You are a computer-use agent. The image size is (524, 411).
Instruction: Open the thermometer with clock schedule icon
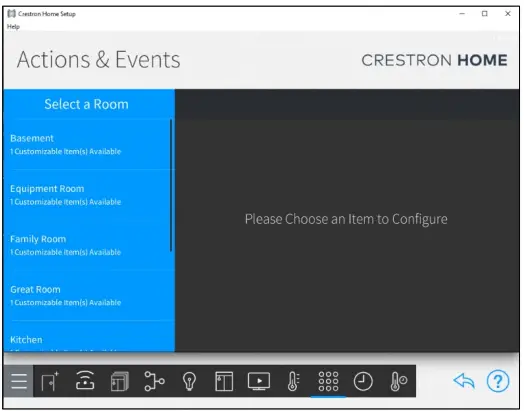[398, 381]
